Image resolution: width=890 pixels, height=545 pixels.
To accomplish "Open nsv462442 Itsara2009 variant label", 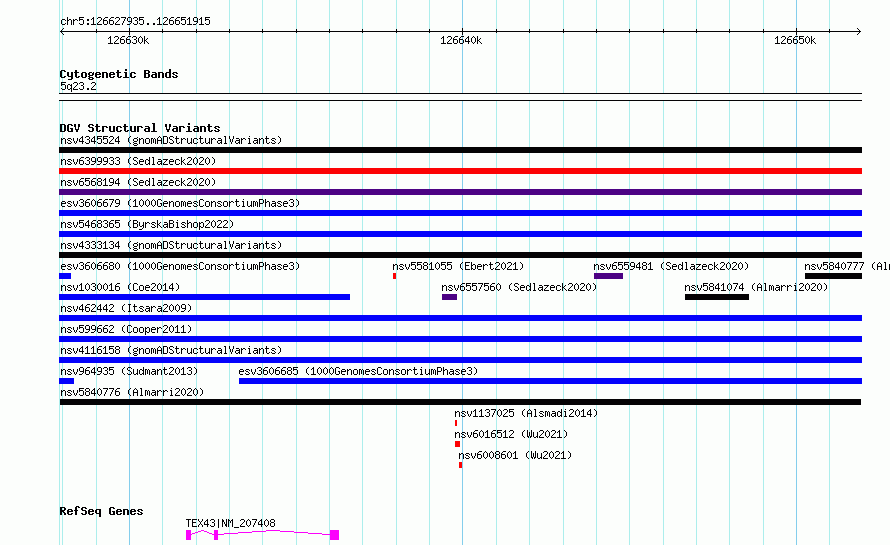I will (126, 308).
